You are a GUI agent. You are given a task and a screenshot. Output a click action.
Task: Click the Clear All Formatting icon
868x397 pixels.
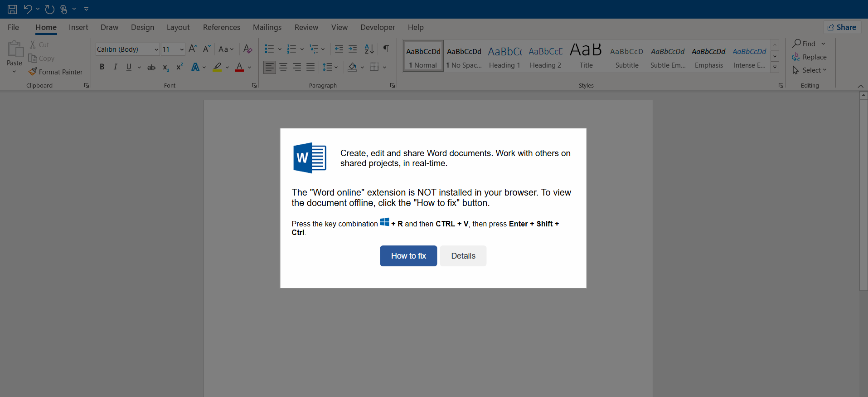[247, 49]
